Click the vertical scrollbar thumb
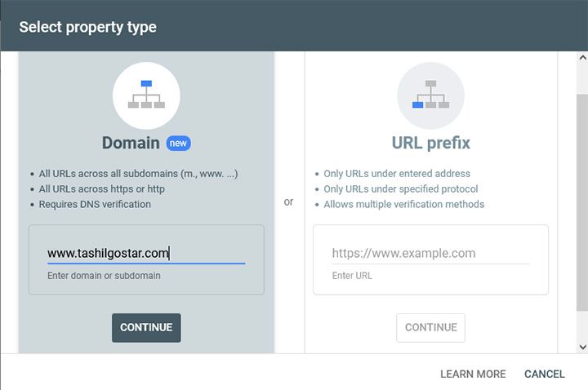This screenshot has height=390, width=588. point(582,202)
